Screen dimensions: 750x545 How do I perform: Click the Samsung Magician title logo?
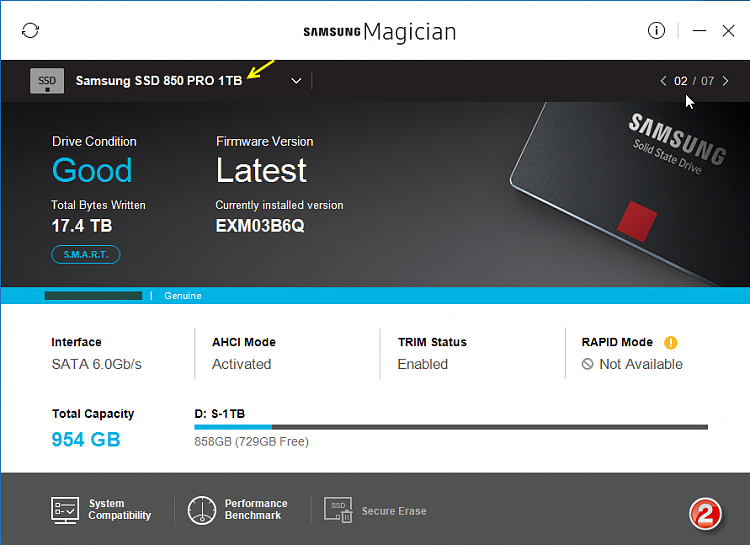[x=380, y=32]
